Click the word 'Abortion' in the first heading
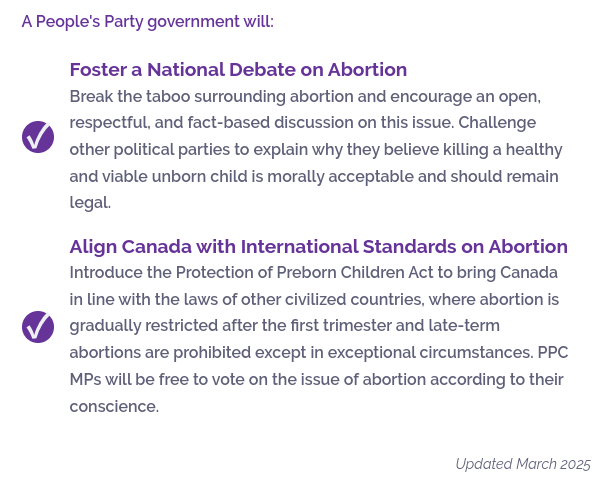This screenshot has width=613, height=485. click(367, 70)
